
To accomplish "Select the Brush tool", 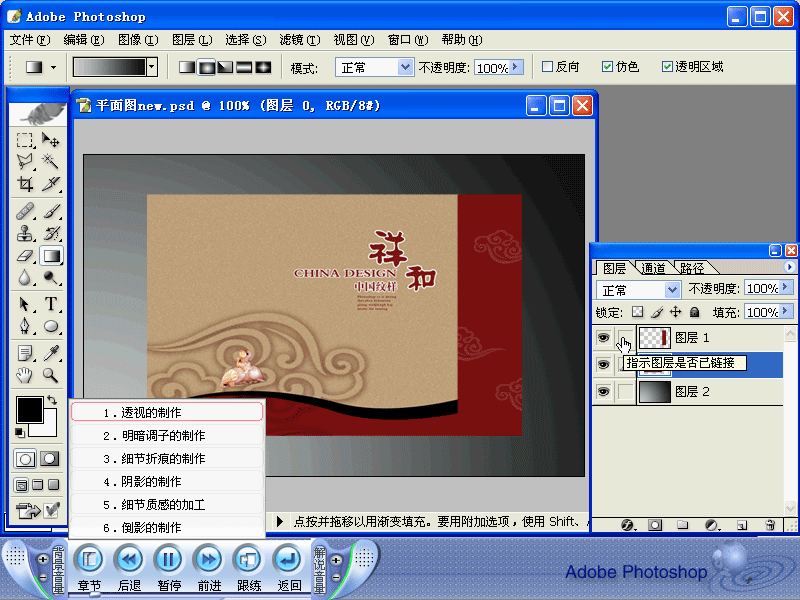I will click(x=51, y=211).
